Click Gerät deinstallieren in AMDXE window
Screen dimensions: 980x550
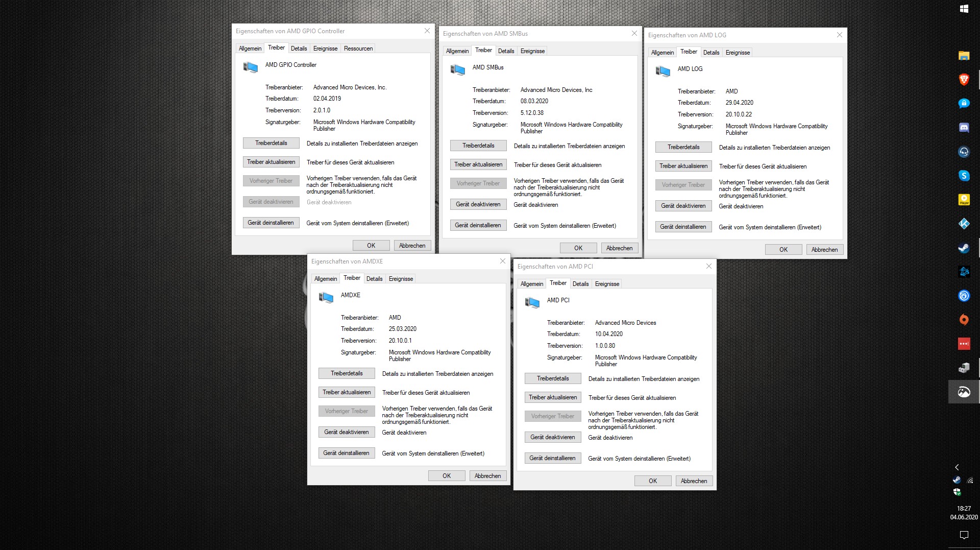click(x=347, y=453)
